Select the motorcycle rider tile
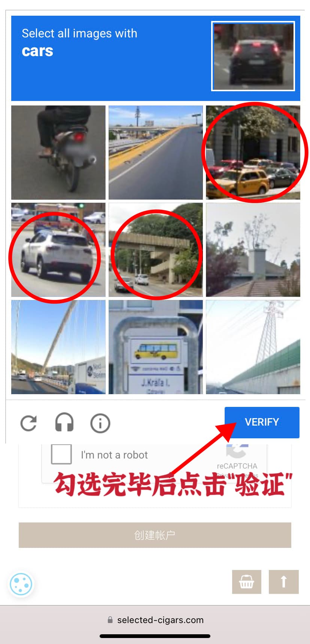 click(x=58, y=153)
